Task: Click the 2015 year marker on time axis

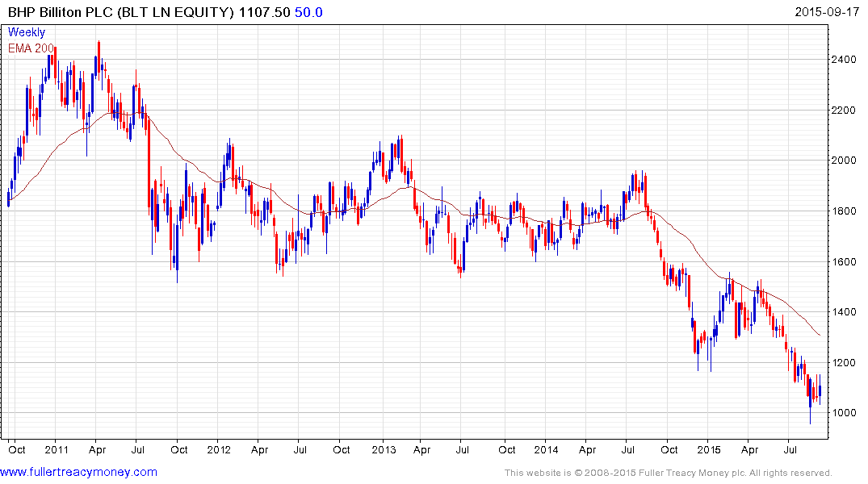Action: click(709, 449)
